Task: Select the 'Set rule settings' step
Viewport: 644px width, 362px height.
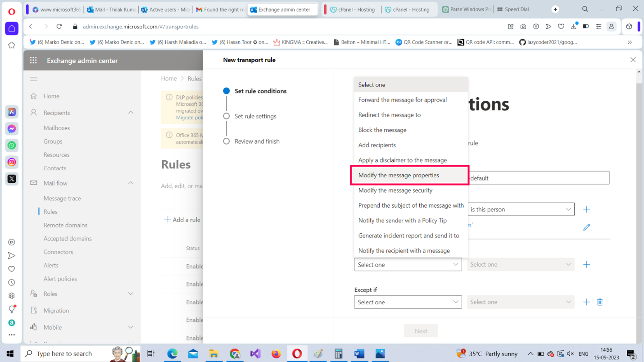Action: pyautogui.click(x=255, y=116)
